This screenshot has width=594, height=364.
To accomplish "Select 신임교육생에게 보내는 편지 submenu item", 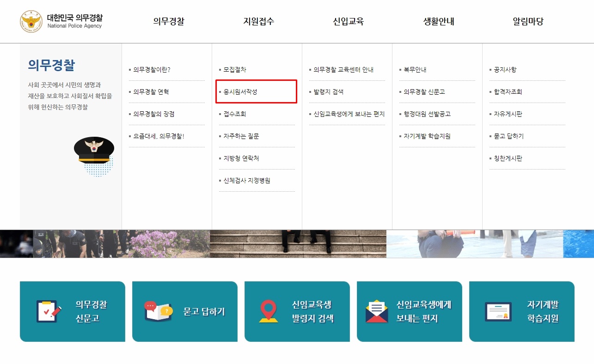I will (349, 114).
